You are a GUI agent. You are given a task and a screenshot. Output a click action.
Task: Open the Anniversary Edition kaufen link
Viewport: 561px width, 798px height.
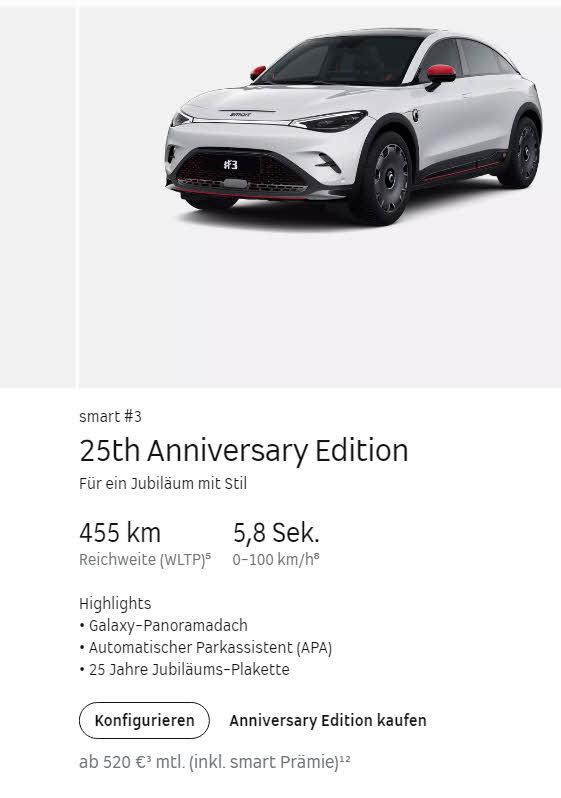[x=328, y=721]
